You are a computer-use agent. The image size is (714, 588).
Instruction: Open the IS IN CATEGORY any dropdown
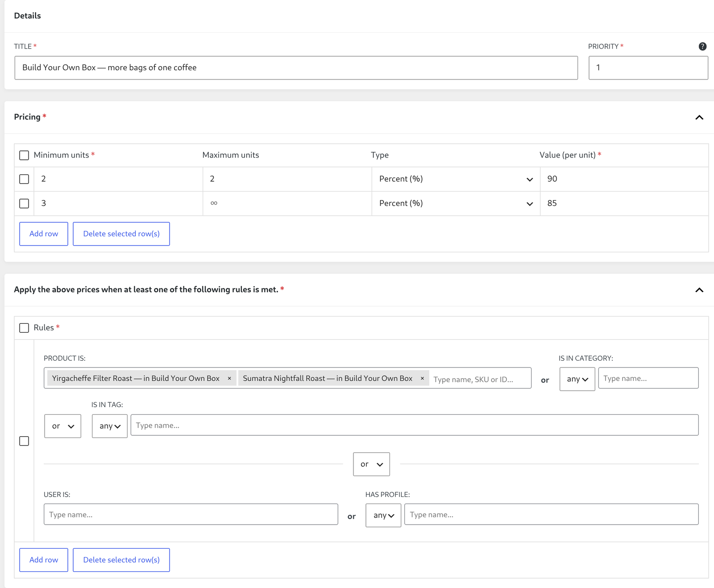(x=577, y=379)
